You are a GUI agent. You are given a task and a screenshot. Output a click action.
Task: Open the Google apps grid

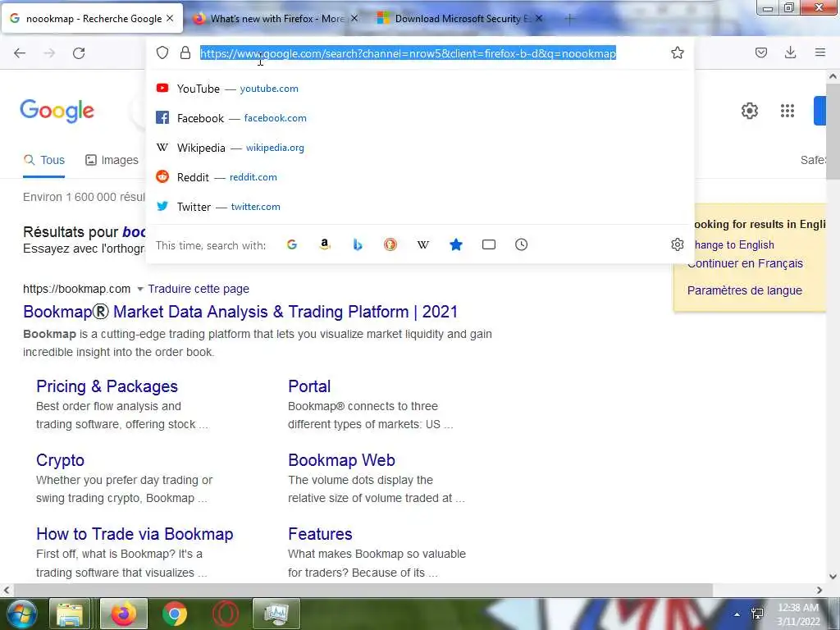(787, 111)
